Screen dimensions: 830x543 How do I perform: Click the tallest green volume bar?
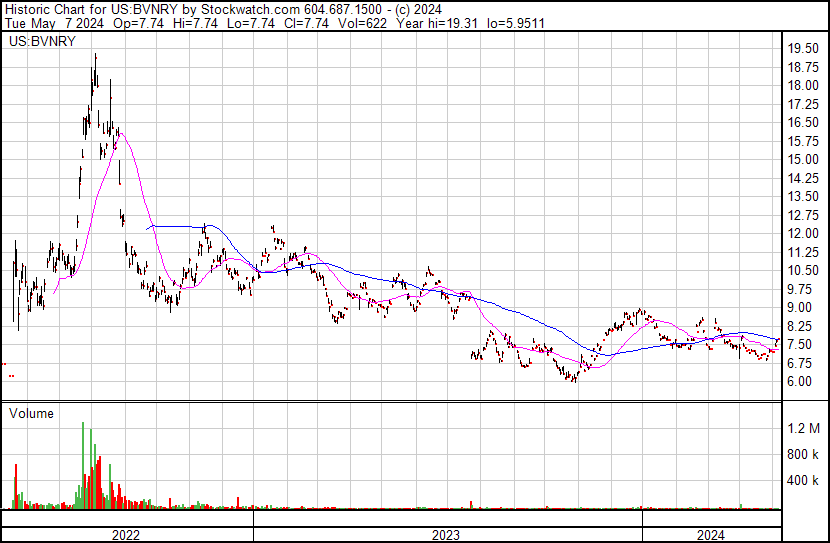point(83,465)
